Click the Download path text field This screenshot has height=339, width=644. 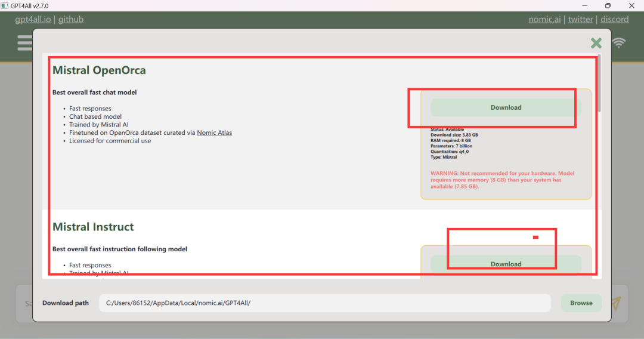click(324, 303)
